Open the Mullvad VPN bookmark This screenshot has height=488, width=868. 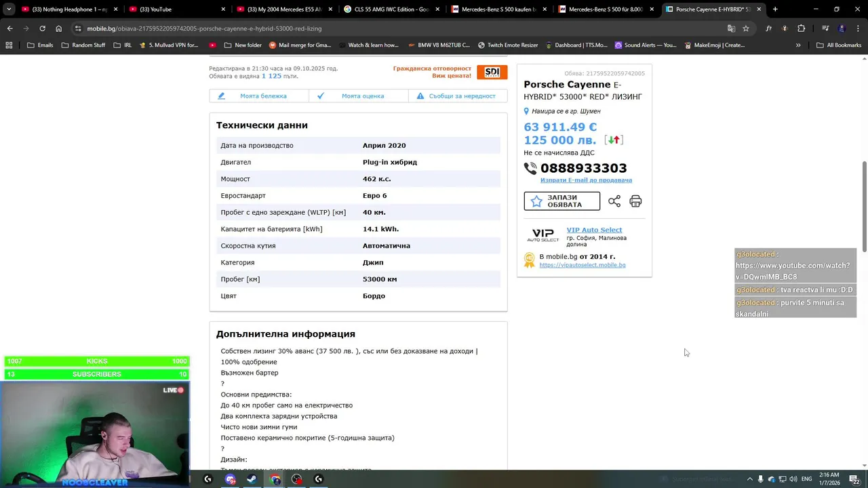[x=169, y=45]
